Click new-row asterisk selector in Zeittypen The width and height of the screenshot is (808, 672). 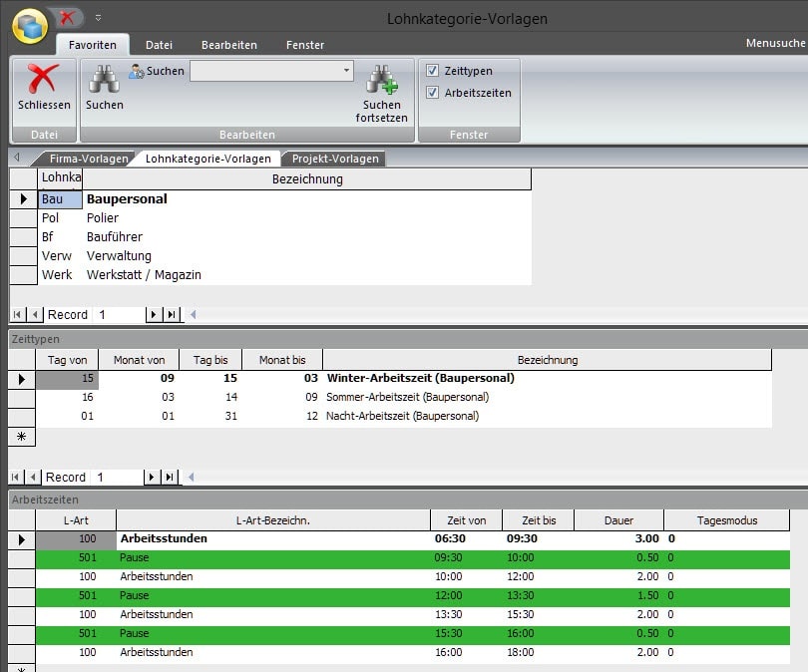[x=22, y=437]
